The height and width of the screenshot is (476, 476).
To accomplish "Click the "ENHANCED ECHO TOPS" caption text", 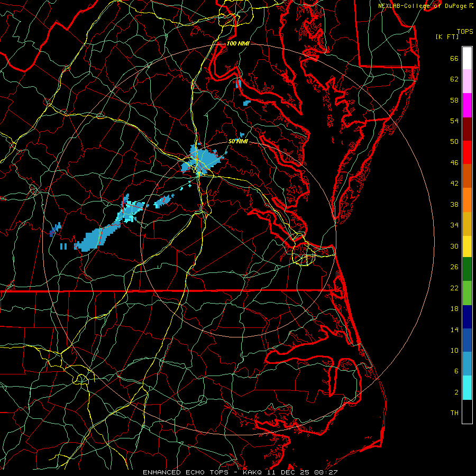I will pos(186,472).
